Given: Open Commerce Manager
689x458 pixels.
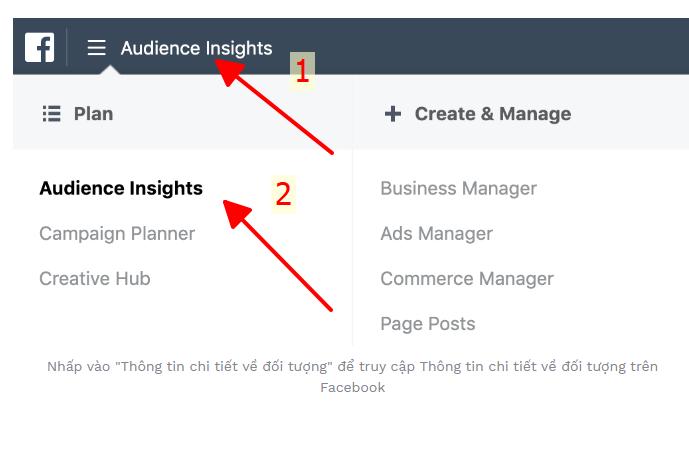Looking at the screenshot, I should (x=467, y=279).
